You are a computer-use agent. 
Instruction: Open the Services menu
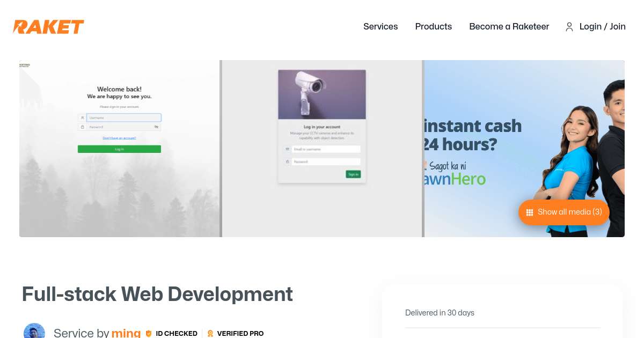pos(380,27)
